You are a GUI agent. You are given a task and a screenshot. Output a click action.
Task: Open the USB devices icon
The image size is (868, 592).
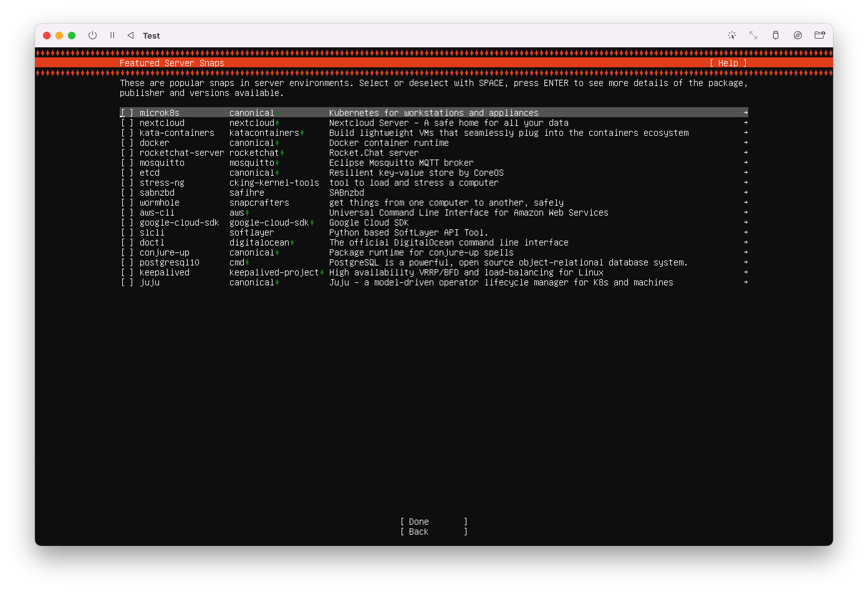click(x=775, y=36)
